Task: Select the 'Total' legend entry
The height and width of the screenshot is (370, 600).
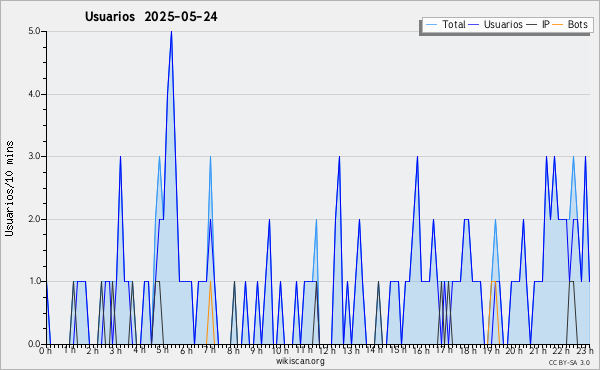Action: (454, 24)
